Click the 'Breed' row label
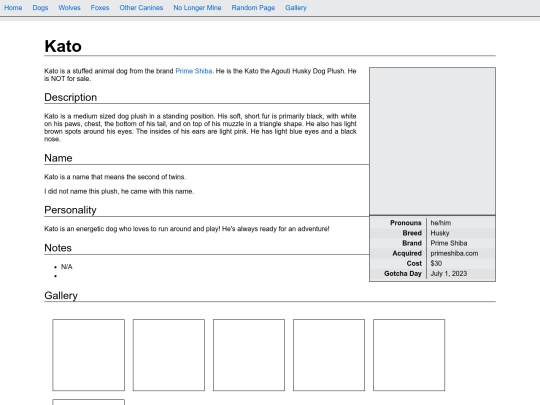Image resolution: width=540 pixels, height=405 pixels. coord(412,233)
